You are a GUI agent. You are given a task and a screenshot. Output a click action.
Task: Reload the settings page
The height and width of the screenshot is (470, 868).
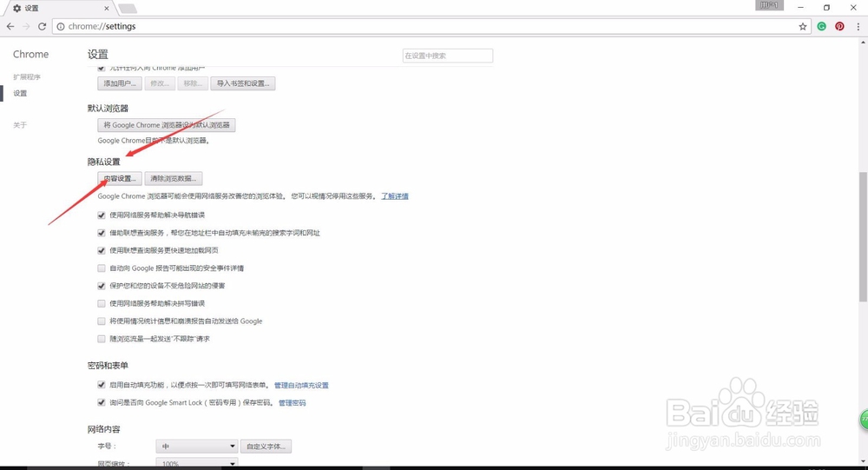42,26
